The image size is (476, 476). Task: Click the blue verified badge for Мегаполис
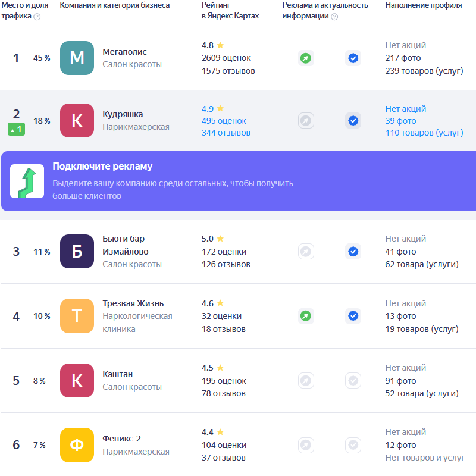[x=353, y=58]
